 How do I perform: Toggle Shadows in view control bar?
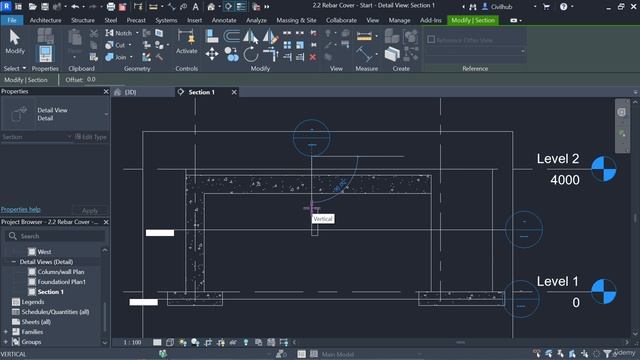(195, 342)
